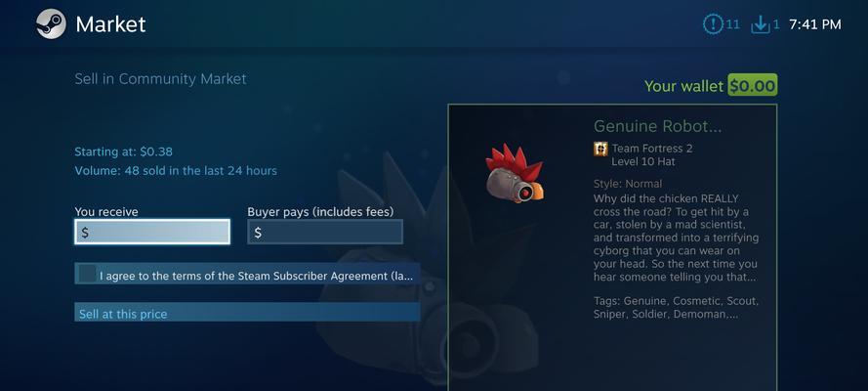Screen dimensions: 868x391
Task: Click the Team Fortress 2 game name
Action: pyautogui.click(x=652, y=149)
